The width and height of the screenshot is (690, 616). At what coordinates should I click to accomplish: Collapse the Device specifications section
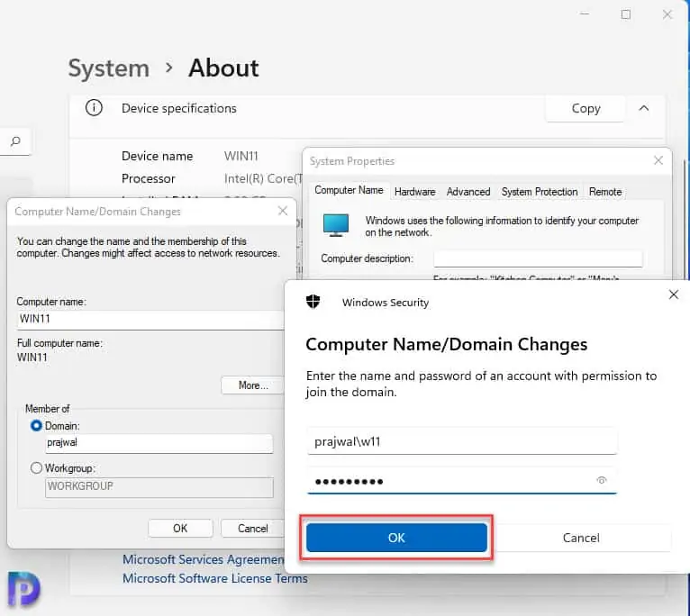644,108
